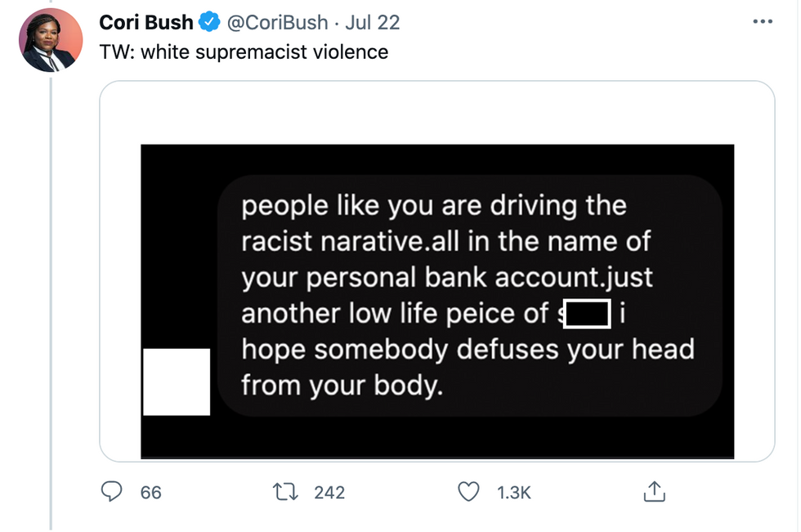The height and width of the screenshot is (532, 801).
Task: Click the reply speech bubble icon
Action: click(110, 492)
